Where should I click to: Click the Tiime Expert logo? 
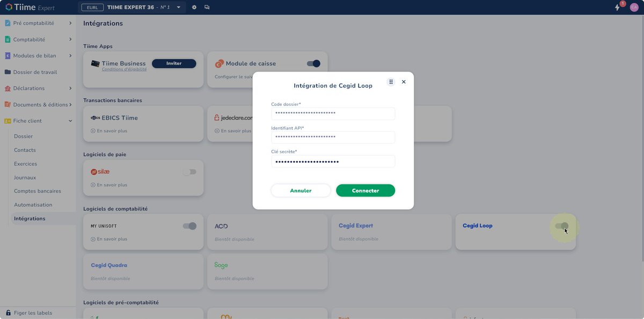pyautogui.click(x=30, y=8)
